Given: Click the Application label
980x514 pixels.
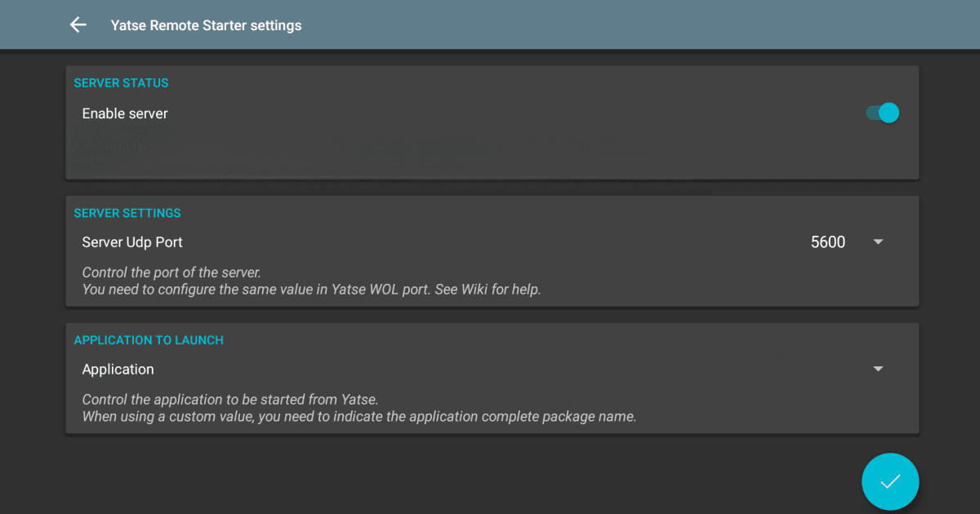Looking at the screenshot, I should pos(118,370).
